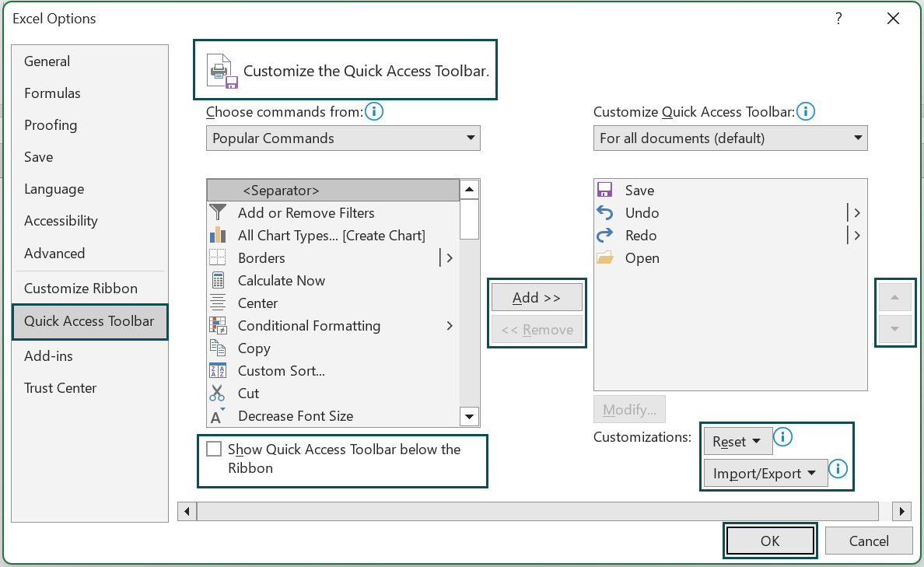Confirm changes with the OK button
Image resolution: width=924 pixels, height=567 pixels.
(770, 540)
